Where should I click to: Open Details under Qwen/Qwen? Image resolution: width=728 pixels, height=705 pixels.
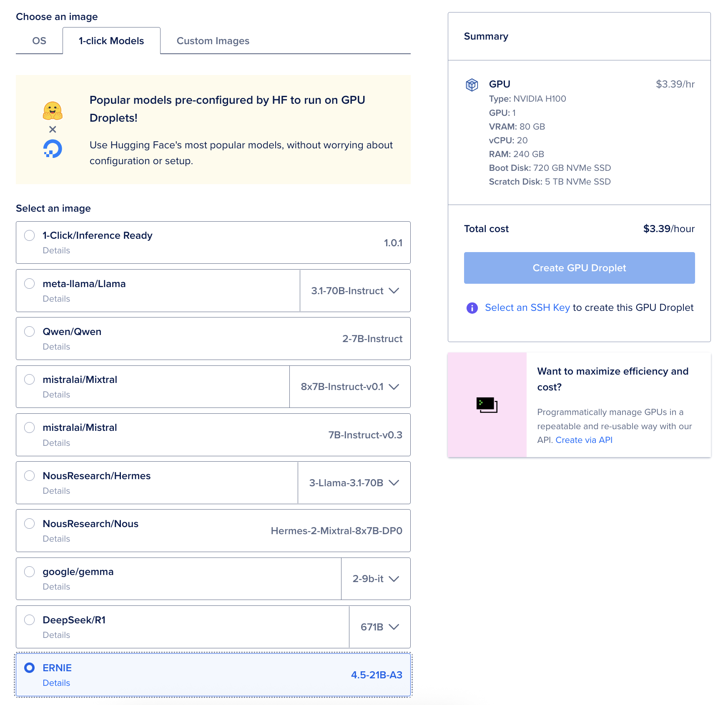coord(56,347)
